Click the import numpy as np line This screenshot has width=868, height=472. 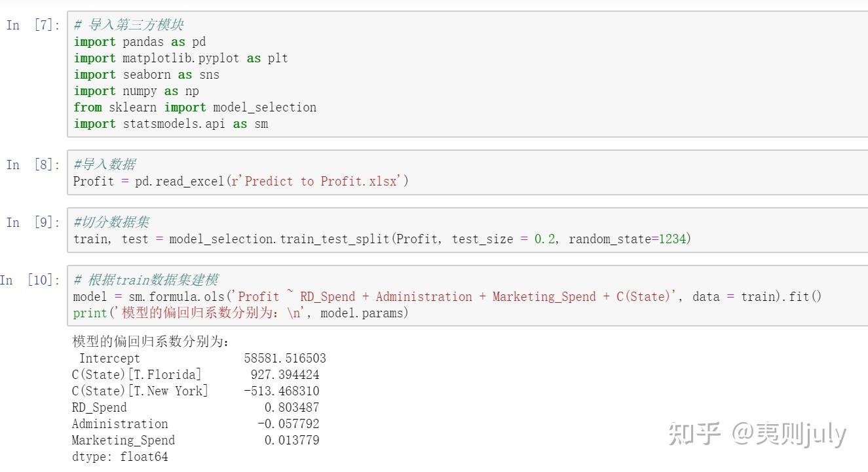coord(136,91)
